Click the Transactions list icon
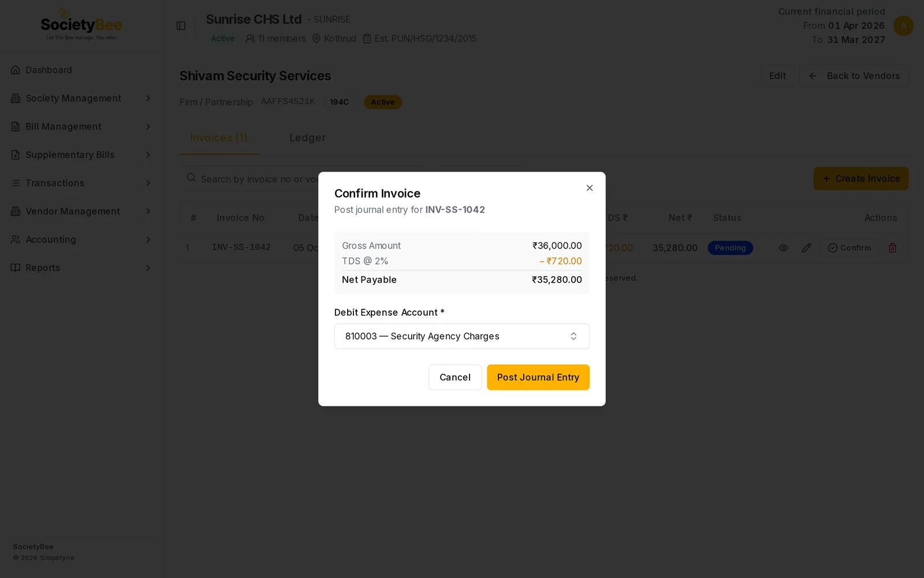The image size is (924, 578). click(x=16, y=183)
